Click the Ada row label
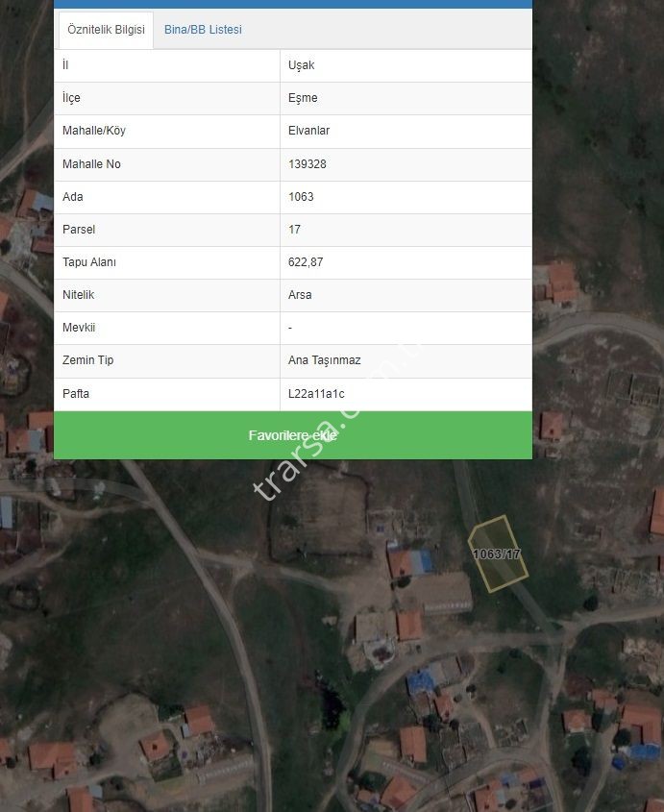This screenshot has height=812, width=664. tap(72, 197)
